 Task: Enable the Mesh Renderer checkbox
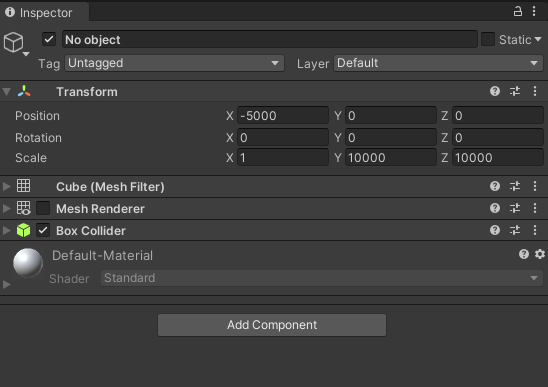coord(43,208)
